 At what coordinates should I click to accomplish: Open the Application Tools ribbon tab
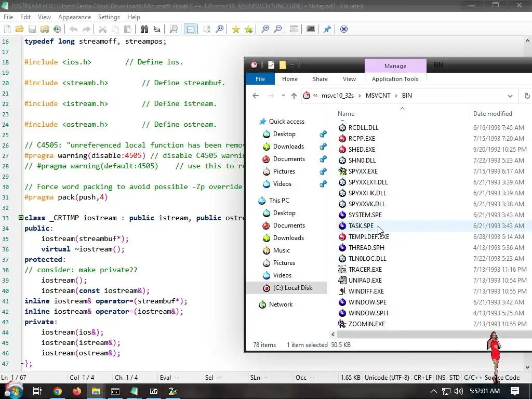click(x=395, y=79)
